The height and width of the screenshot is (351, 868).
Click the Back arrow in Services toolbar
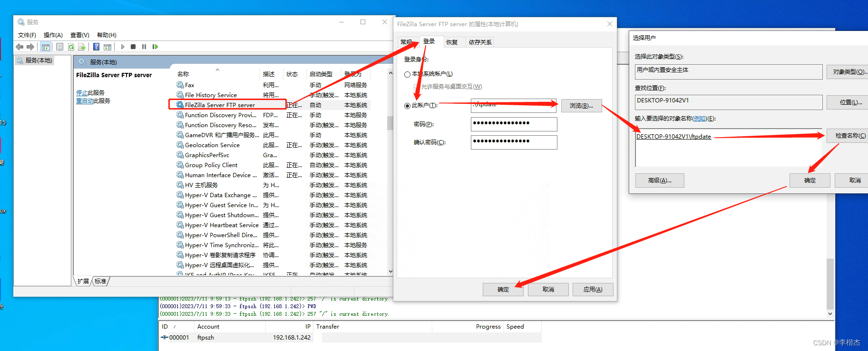20,47
